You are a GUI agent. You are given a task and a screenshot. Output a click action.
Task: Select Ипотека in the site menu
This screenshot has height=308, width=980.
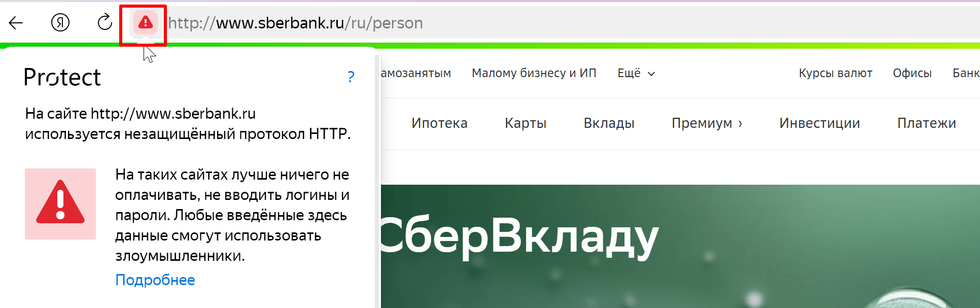pos(439,123)
